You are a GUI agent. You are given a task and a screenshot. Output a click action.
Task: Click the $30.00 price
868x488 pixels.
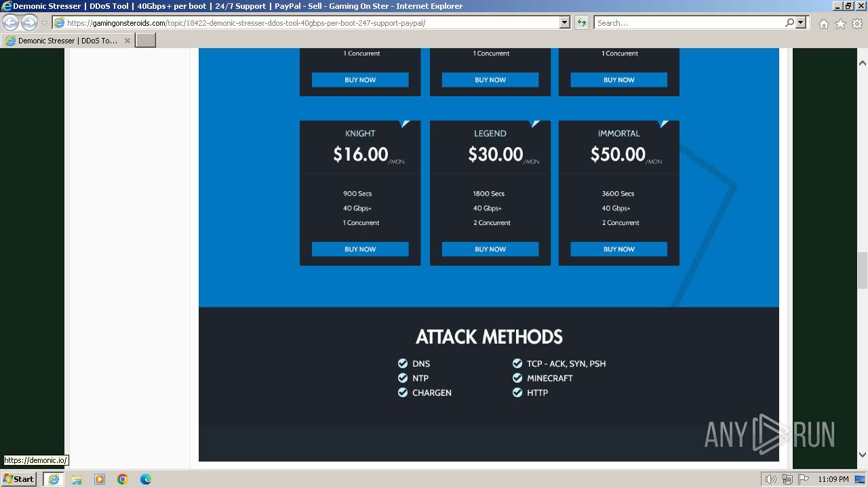click(496, 155)
